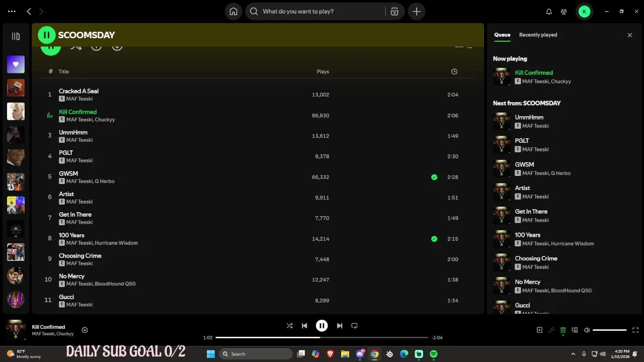Switch to Recently played tab
Screen dimensions: 644x362
click(538, 35)
